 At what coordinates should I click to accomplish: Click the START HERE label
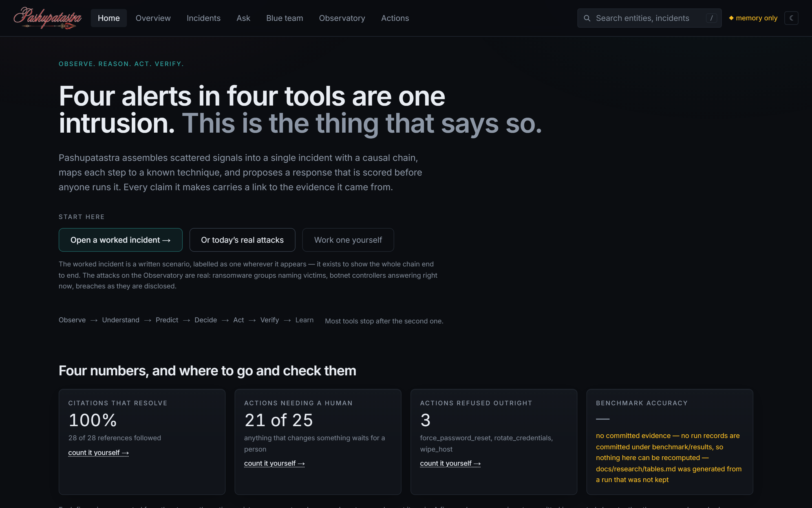pyautogui.click(x=81, y=217)
